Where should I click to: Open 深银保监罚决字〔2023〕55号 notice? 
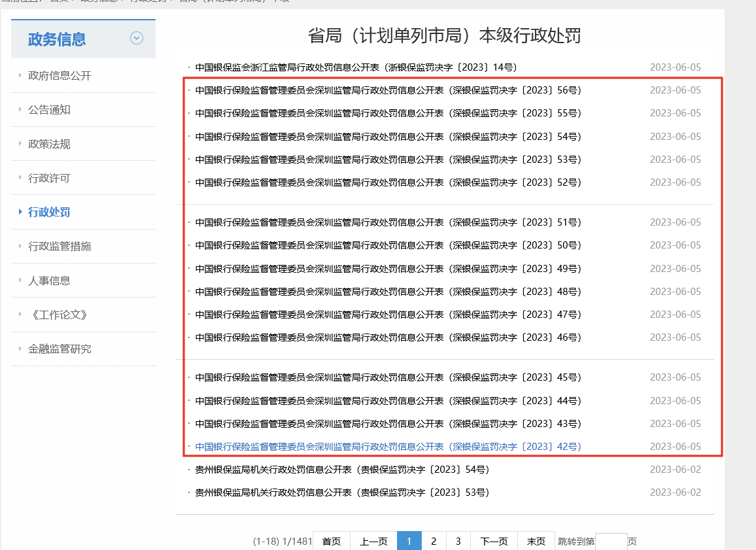388,113
